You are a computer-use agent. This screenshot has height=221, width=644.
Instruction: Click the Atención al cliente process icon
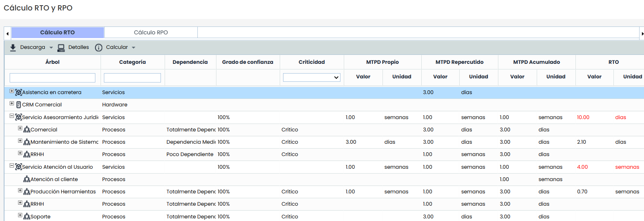tap(27, 180)
